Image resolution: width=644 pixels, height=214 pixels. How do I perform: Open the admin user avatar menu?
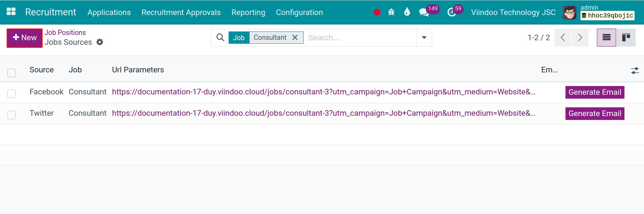tap(569, 13)
